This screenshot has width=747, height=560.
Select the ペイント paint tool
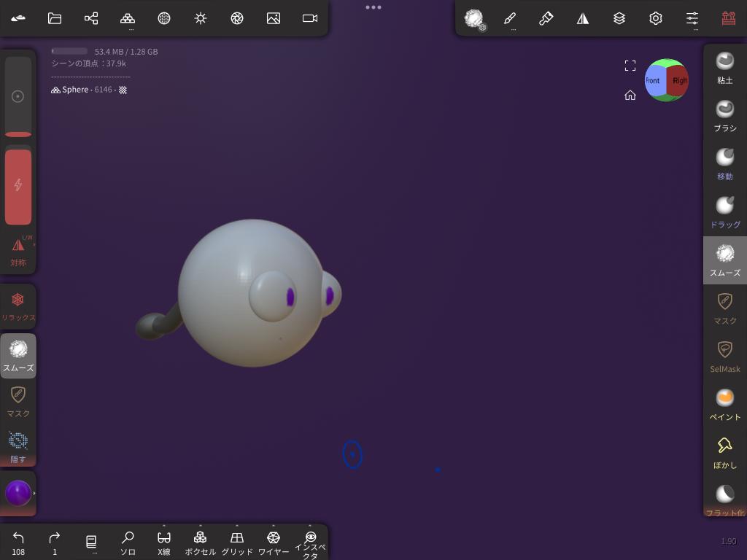724,405
